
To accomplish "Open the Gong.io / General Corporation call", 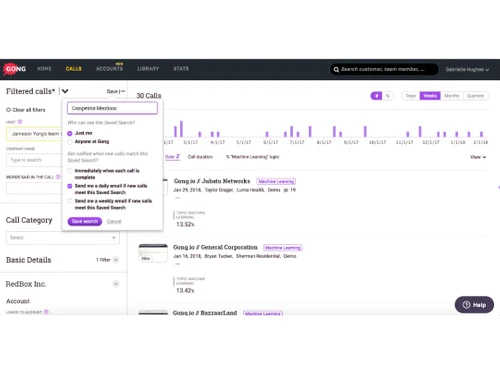I will click(215, 247).
